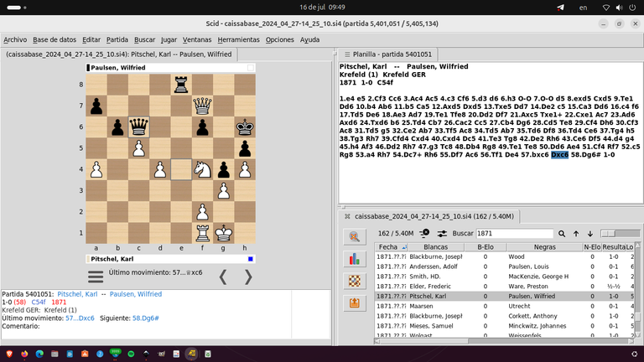Viewport: 644px width, 362px height.
Task: Open the Base de datos menu
Action: (x=55, y=40)
